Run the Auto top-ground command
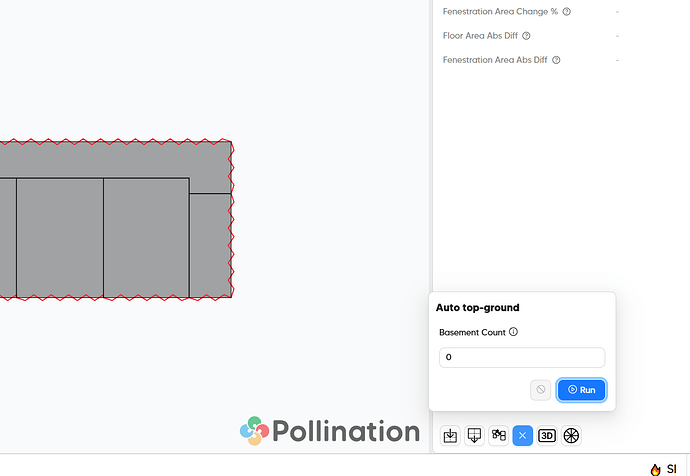690x476 pixels. tap(581, 390)
